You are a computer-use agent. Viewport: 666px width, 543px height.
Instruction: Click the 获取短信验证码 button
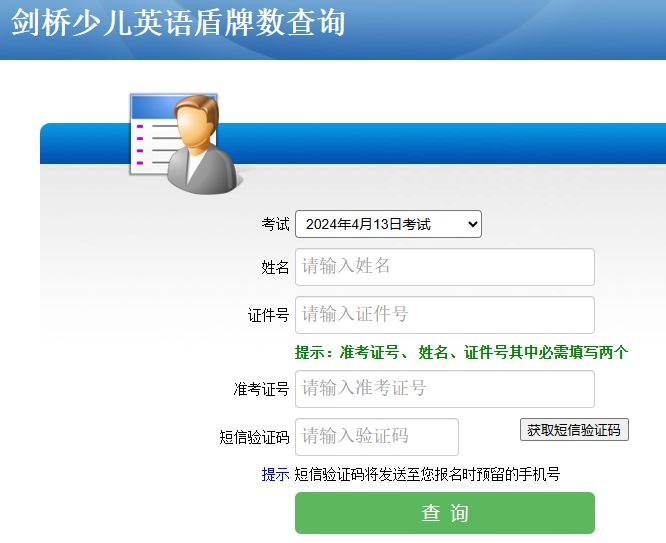click(x=574, y=430)
